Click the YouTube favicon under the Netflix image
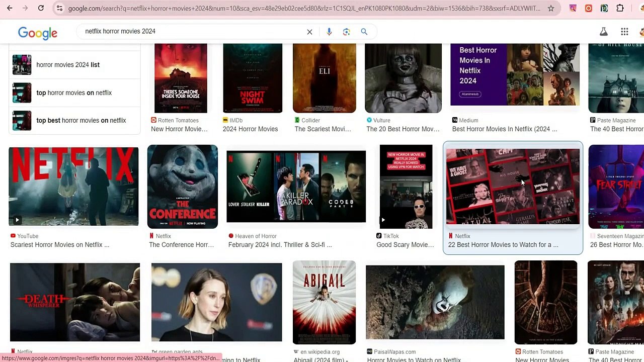The image size is (644, 362). pyautogui.click(x=13, y=236)
